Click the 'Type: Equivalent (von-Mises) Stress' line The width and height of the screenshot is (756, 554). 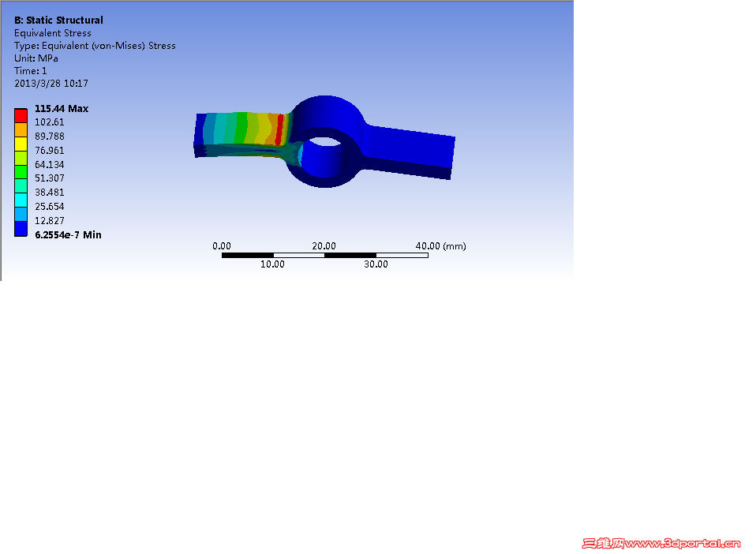tap(95, 45)
